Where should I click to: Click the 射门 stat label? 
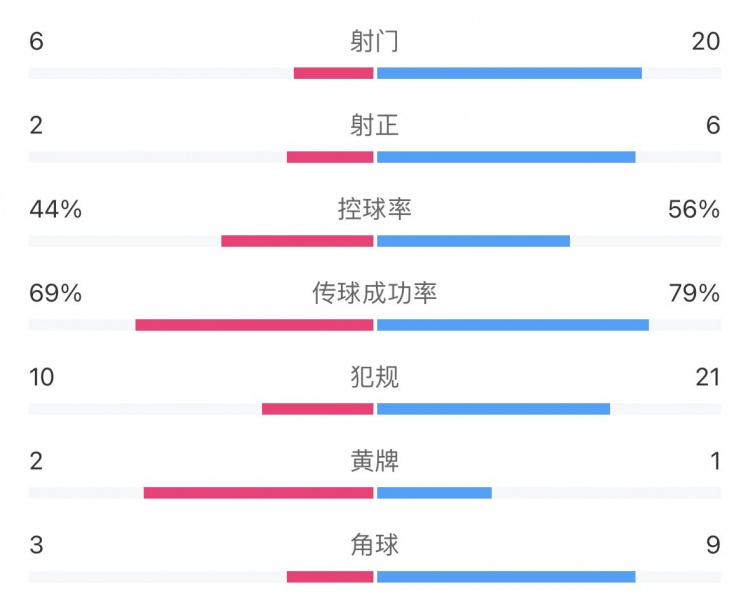click(375, 41)
